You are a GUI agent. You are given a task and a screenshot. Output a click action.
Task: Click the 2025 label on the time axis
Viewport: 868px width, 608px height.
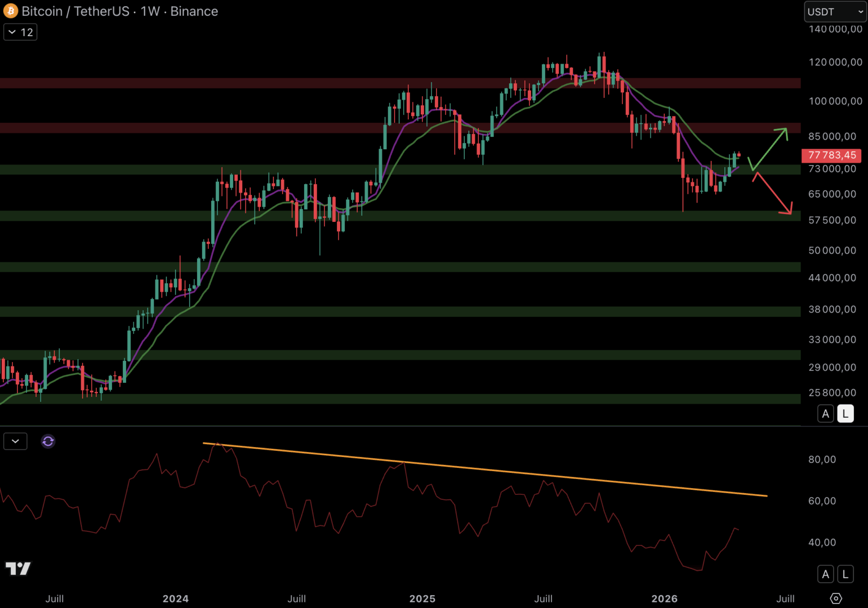[422, 598]
